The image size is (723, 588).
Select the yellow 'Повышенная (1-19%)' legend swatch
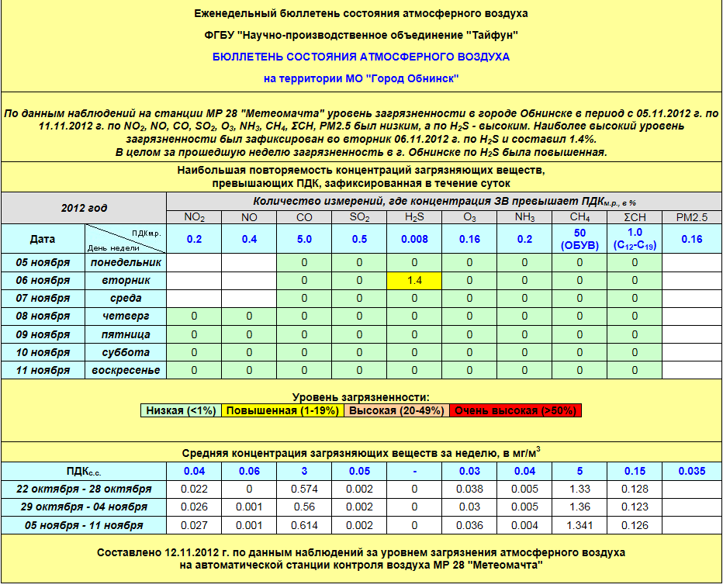pyautogui.click(x=282, y=410)
